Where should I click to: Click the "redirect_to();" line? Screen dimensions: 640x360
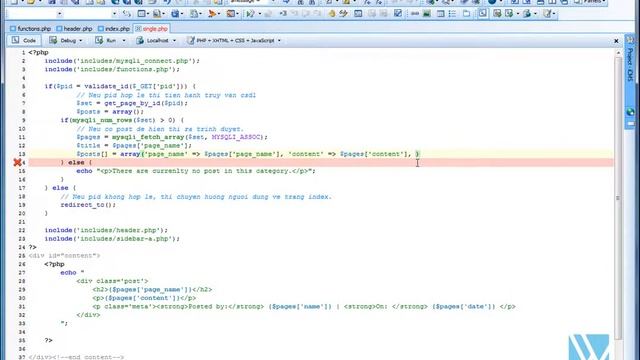(x=88, y=205)
